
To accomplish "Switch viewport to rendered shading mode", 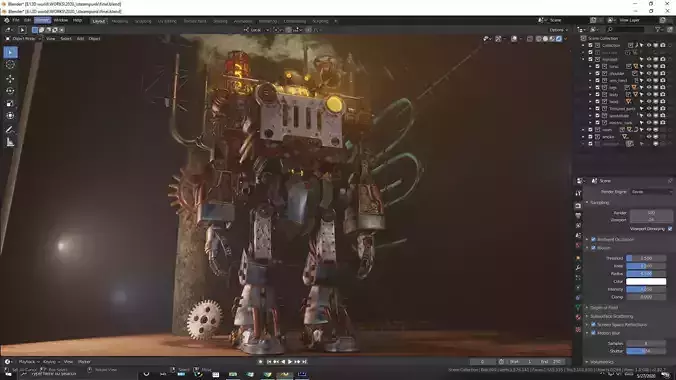I will point(559,39).
